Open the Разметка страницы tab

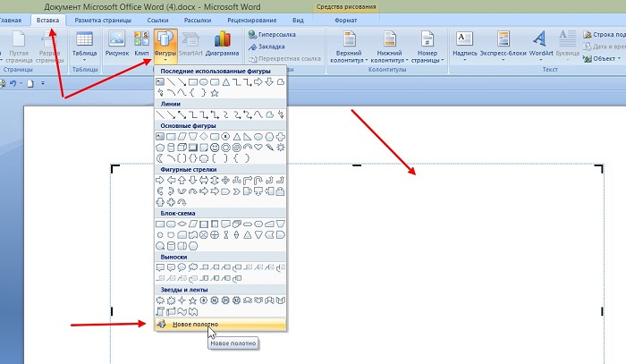click(103, 20)
